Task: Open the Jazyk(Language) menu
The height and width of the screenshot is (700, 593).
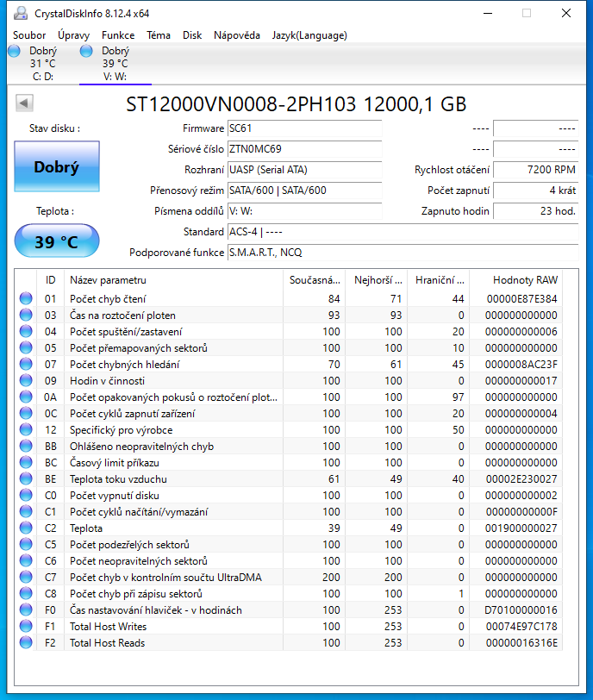Action: (x=309, y=35)
